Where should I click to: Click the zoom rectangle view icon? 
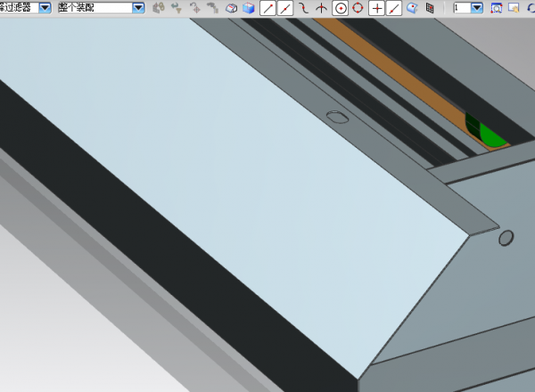[x=496, y=8]
